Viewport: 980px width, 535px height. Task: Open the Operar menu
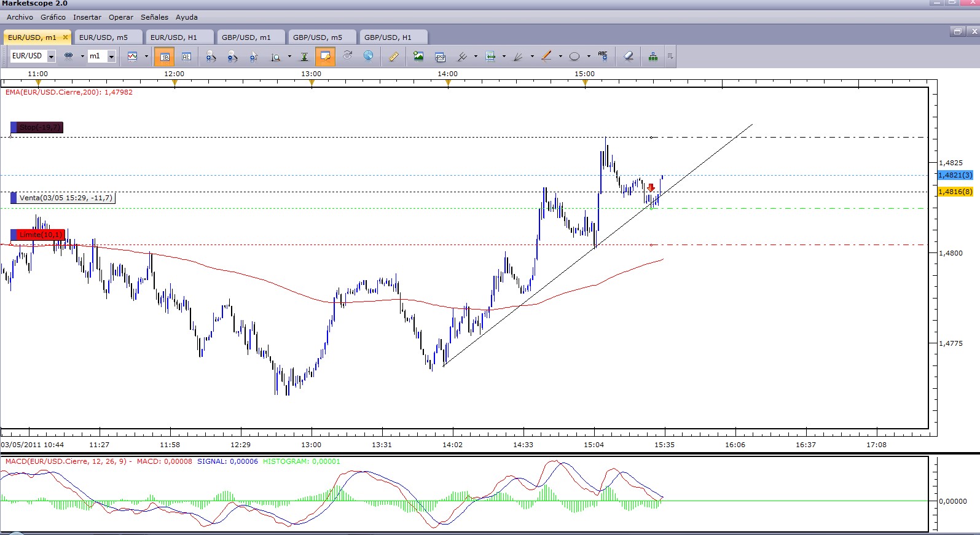pyautogui.click(x=121, y=17)
